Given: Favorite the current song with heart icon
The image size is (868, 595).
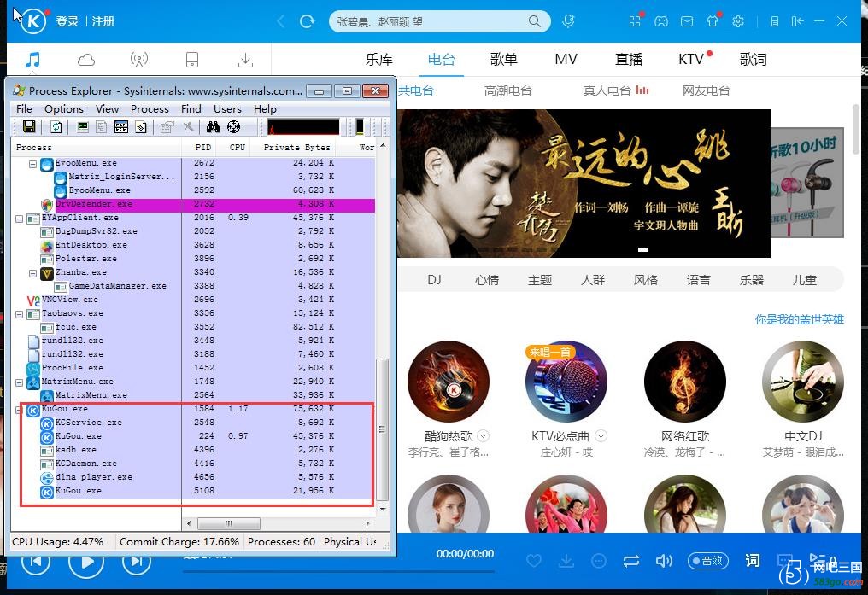Looking at the screenshot, I should [534, 561].
